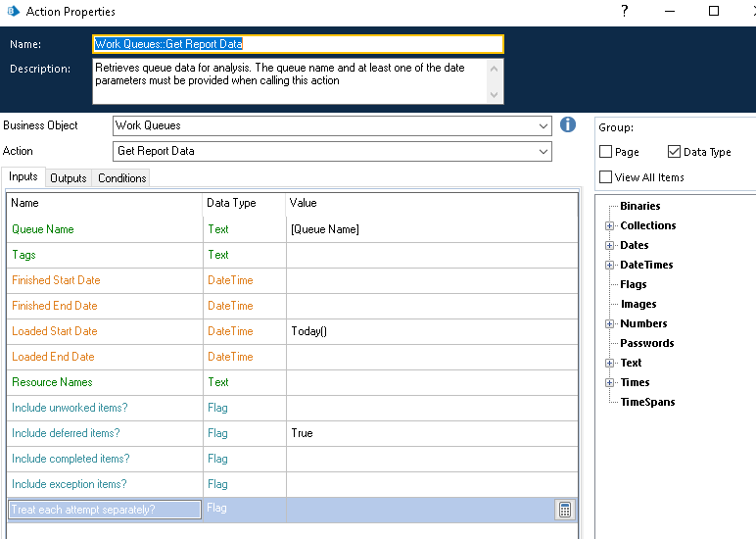Click the Action Properties window icon
756x539 pixels.
[x=12, y=12]
